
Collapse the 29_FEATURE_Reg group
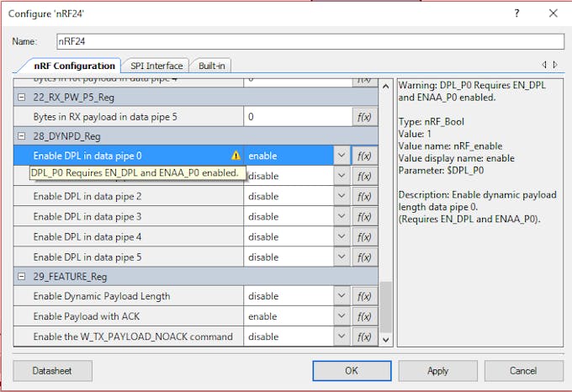(22, 277)
